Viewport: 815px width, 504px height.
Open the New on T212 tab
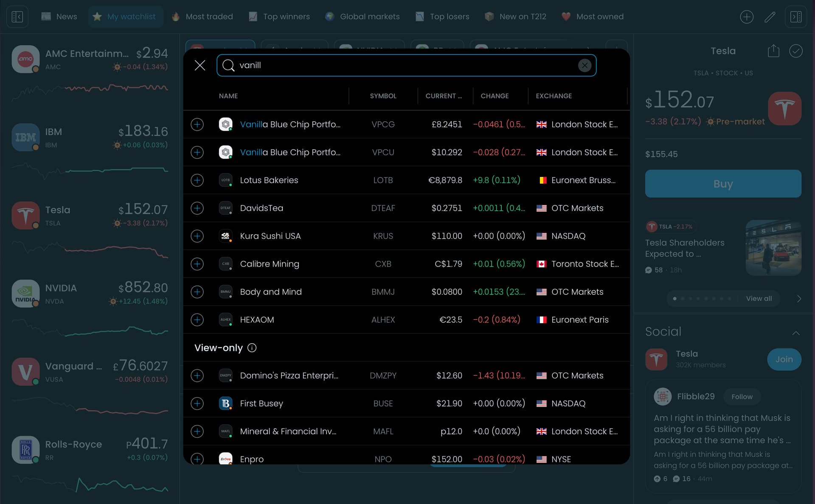click(515, 17)
